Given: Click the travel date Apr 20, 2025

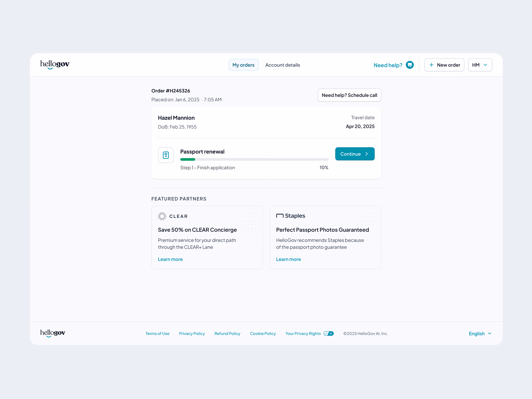Looking at the screenshot, I should tap(360, 127).
